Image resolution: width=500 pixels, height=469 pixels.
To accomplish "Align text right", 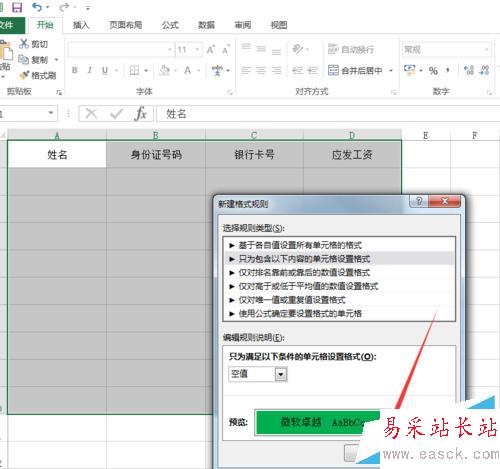I will coord(276,70).
